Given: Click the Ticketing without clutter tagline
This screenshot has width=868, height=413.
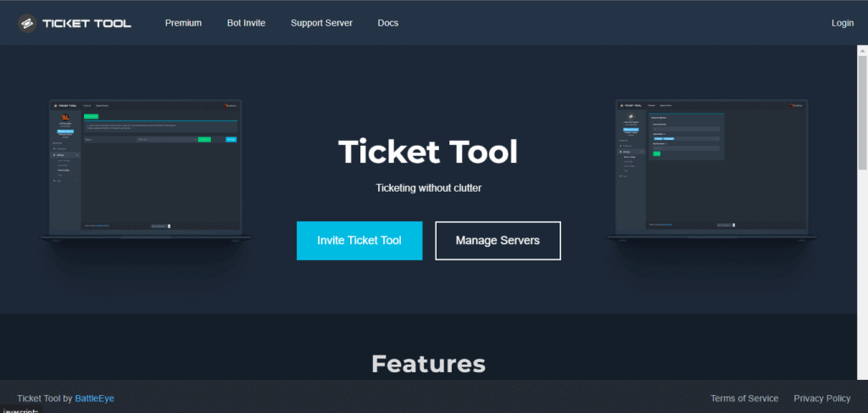Looking at the screenshot, I should tap(428, 188).
